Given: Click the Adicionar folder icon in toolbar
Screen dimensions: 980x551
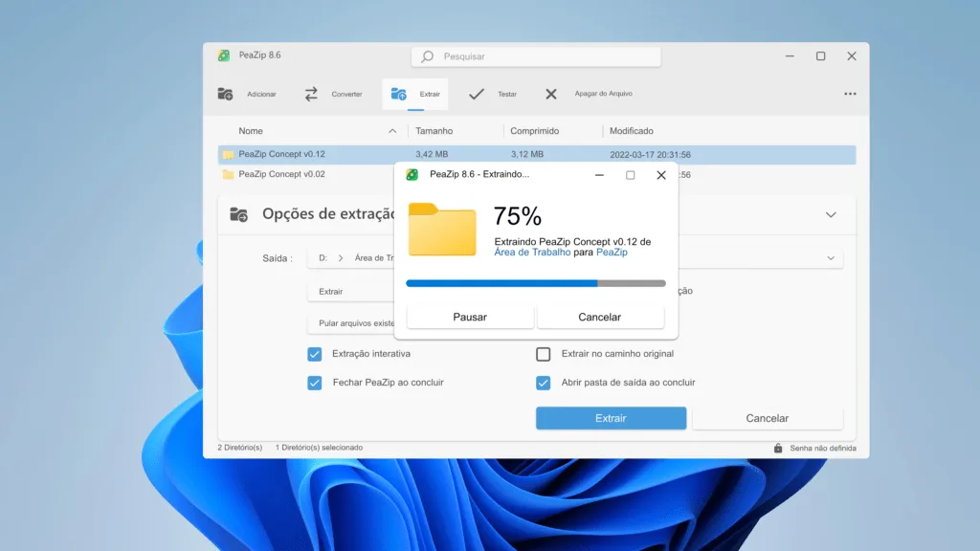Looking at the screenshot, I should pyautogui.click(x=225, y=94).
